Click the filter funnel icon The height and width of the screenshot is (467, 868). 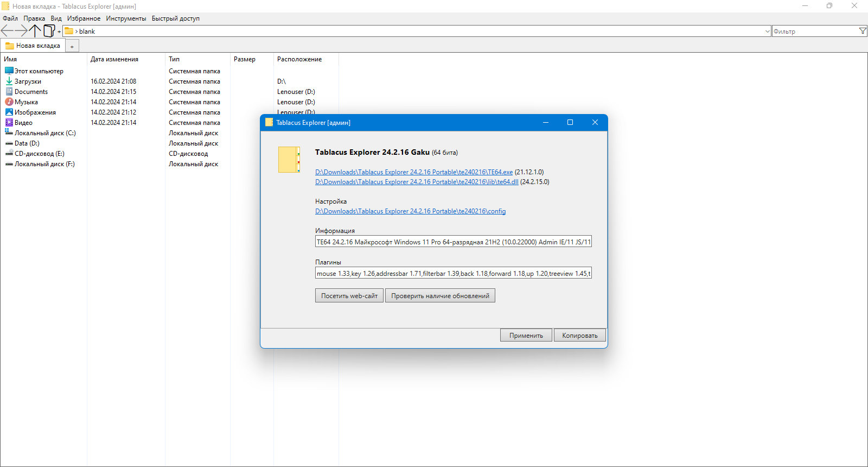[863, 31]
